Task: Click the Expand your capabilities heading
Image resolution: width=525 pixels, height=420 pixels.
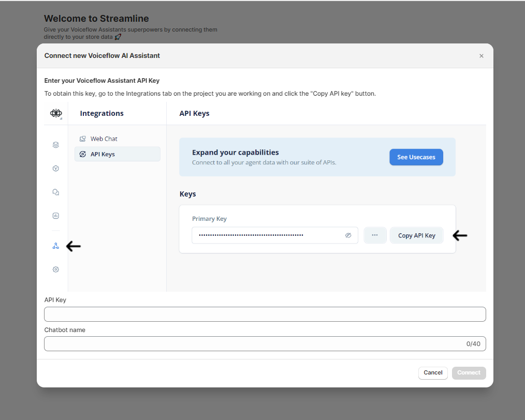Action: (236, 153)
